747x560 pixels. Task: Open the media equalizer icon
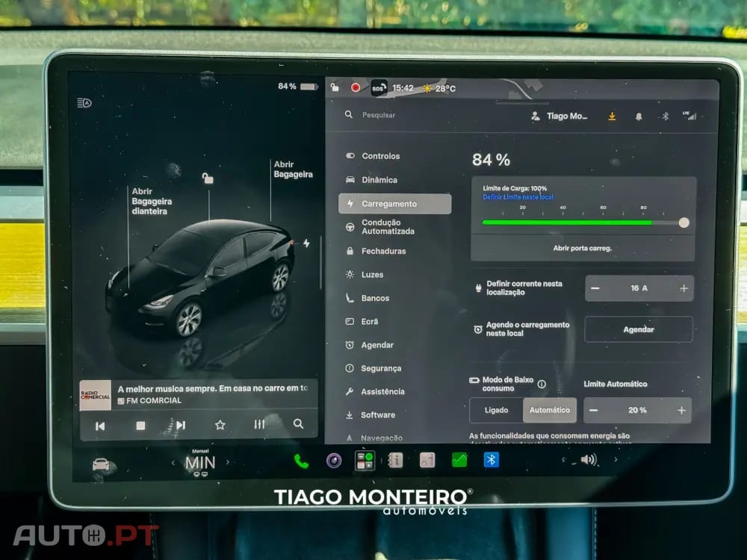[x=259, y=424]
